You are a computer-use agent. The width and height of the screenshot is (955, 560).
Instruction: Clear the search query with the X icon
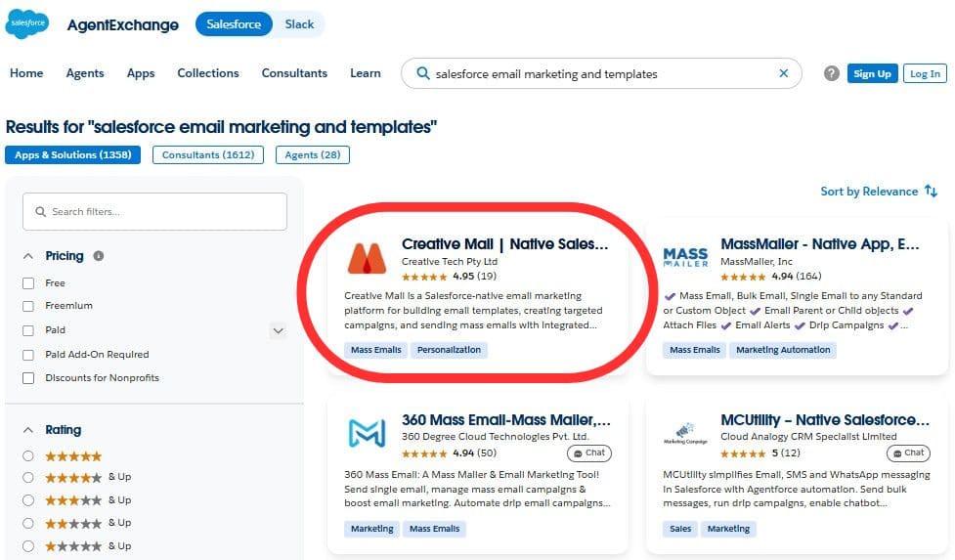(784, 73)
